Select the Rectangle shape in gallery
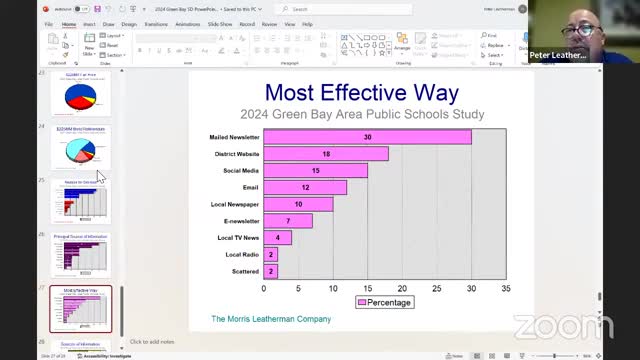Image resolution: width=640 pixels, height=360 pixels. tap(367, 38)
